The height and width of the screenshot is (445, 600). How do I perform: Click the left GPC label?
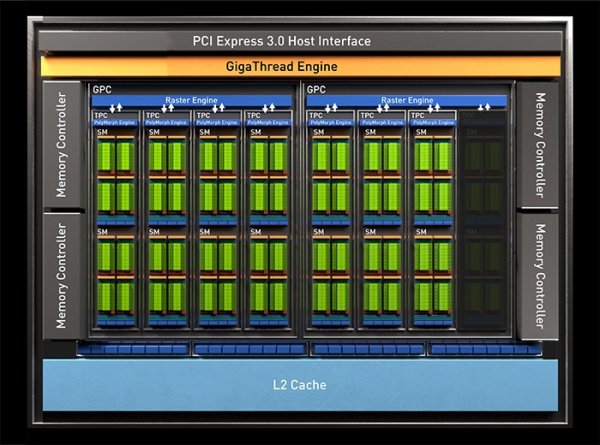102,90
